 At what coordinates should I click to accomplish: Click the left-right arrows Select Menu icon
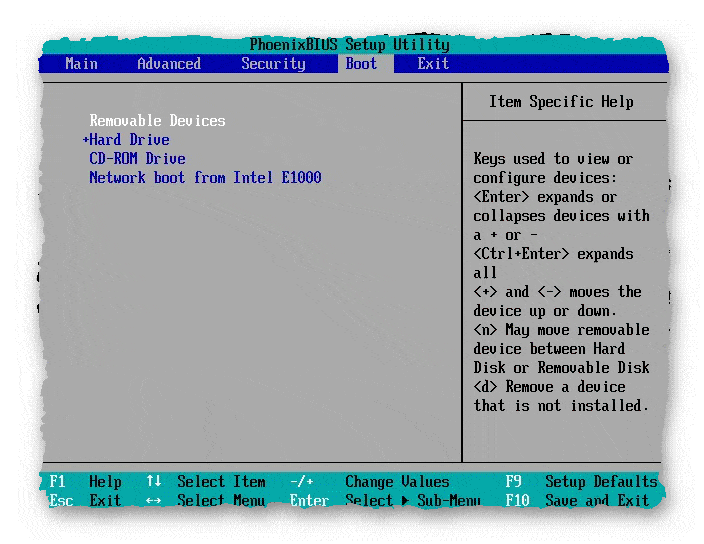click(154, 501)
